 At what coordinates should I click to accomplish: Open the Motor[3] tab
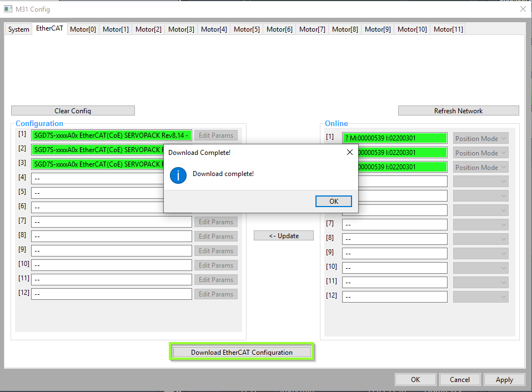click(x=181, y=29)
